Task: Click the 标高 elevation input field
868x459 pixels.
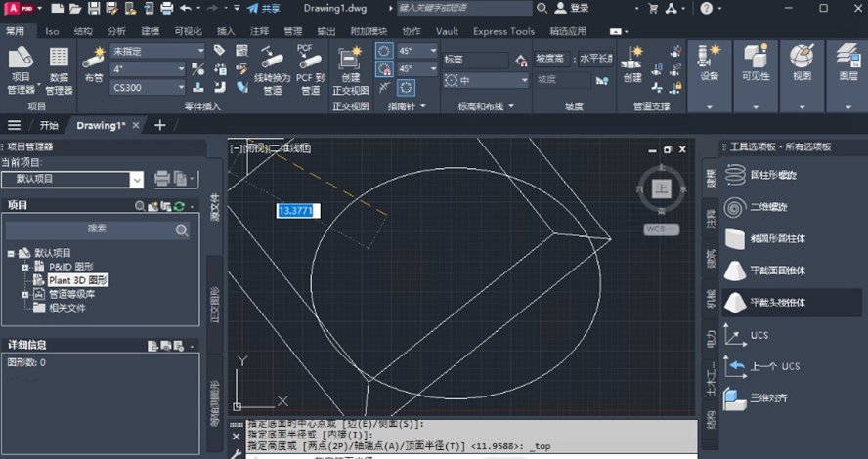Action: [475, 61]
